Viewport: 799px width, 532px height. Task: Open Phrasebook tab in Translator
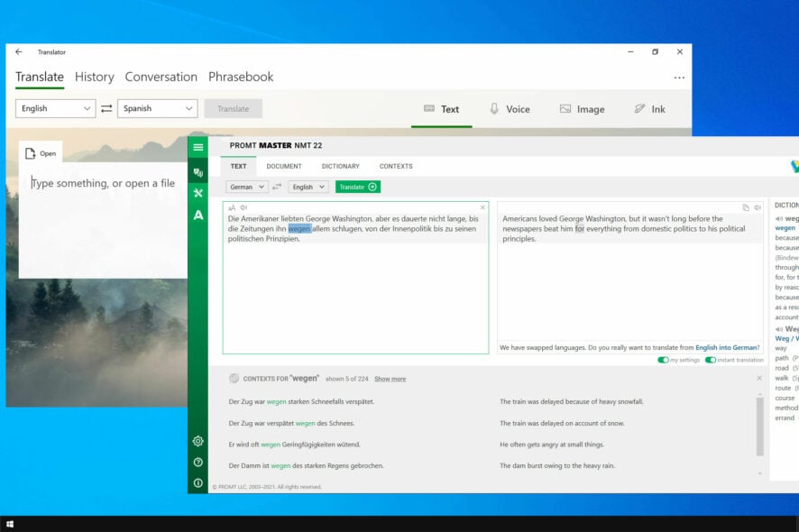[x=241, y=77]
